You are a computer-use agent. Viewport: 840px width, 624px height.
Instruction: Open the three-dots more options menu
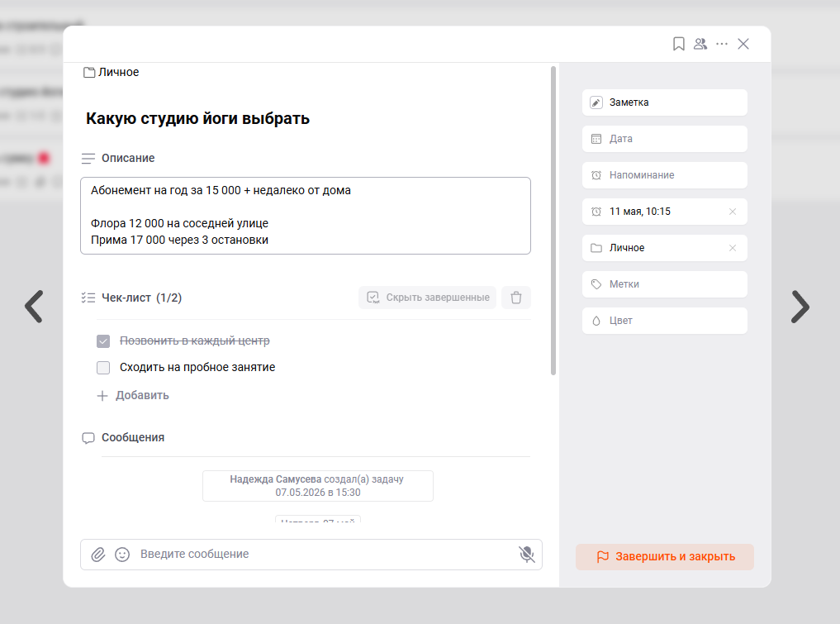click(x=722, y=44)
